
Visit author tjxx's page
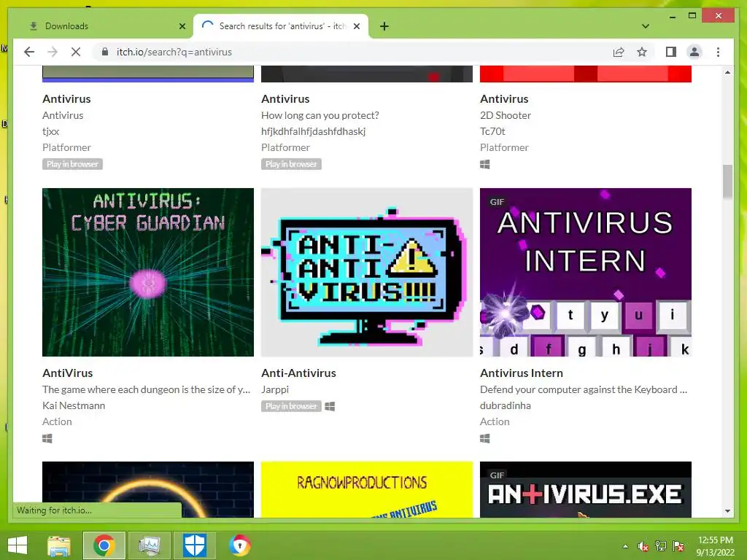50,131
